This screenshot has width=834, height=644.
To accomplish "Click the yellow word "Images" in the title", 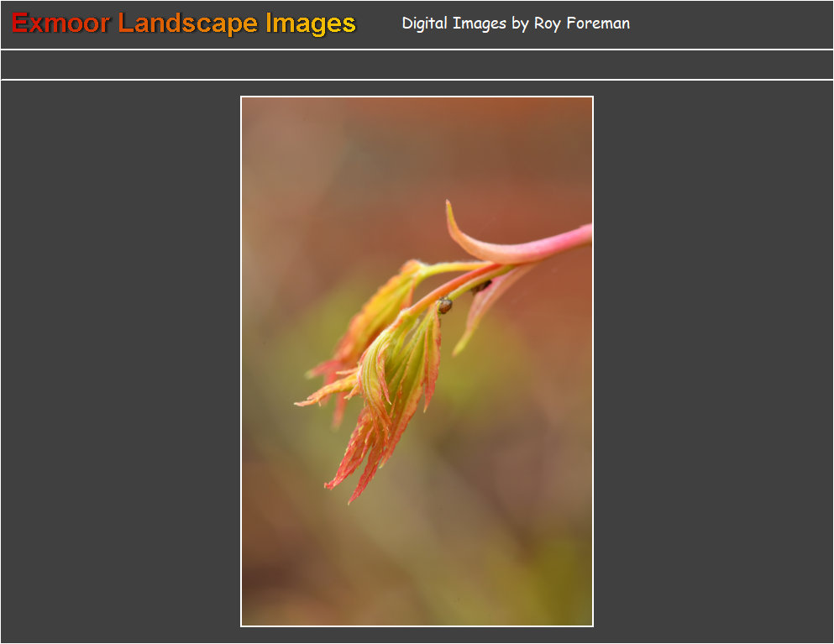I will (311, 24).
